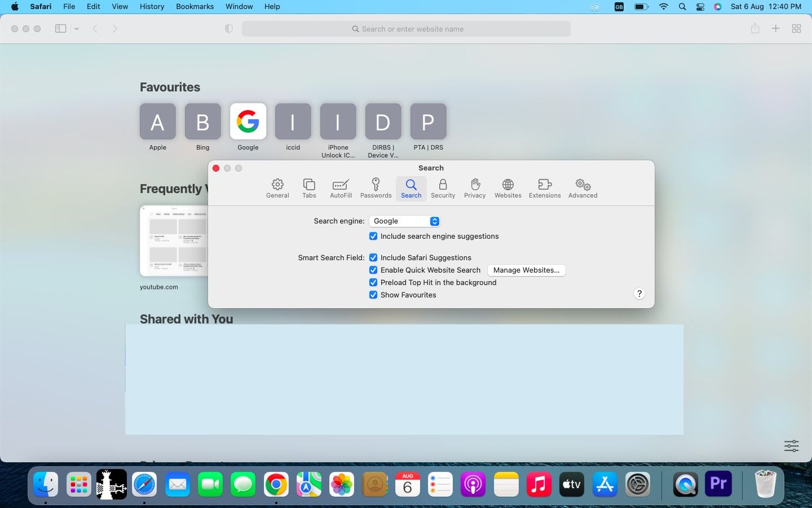The width and height of the screenshot is (812, 508).
Task: Open the Google favourite from Favourites
Action: 248,121
